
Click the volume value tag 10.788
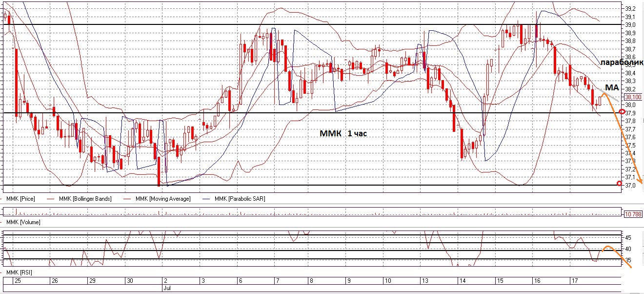coord(634,214)
